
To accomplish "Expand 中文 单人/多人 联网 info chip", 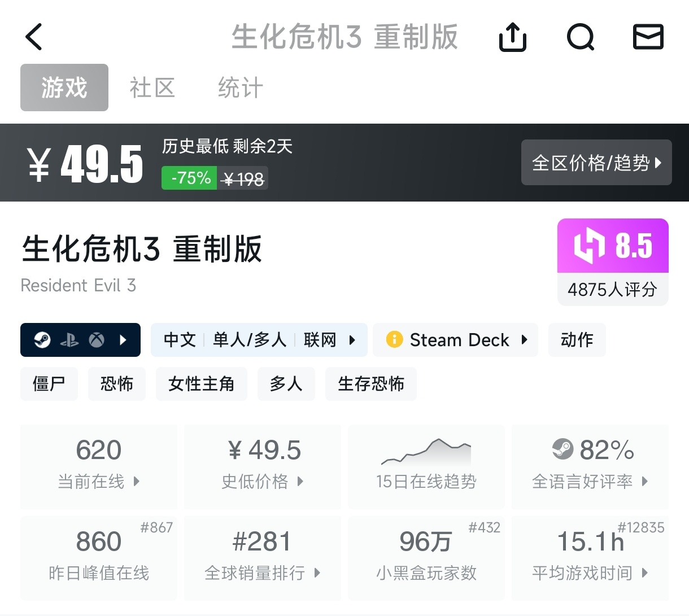I will click(259, 340).
